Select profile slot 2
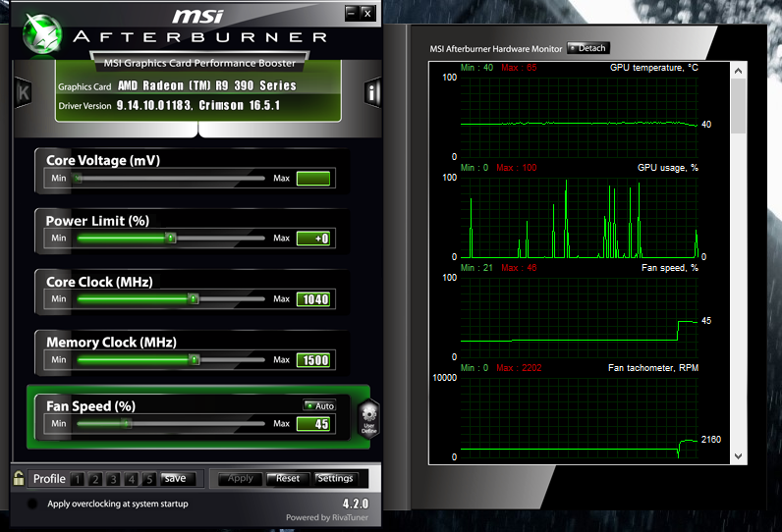This screenshot has height=532, width=782. [x=95, y=479]
